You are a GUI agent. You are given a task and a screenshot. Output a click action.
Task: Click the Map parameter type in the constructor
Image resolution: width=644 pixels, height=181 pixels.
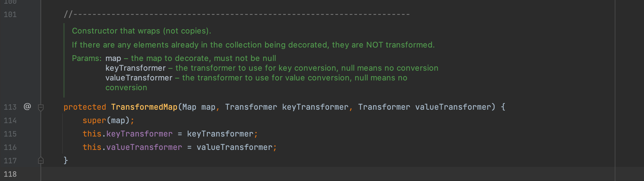(x=189, y=107)
